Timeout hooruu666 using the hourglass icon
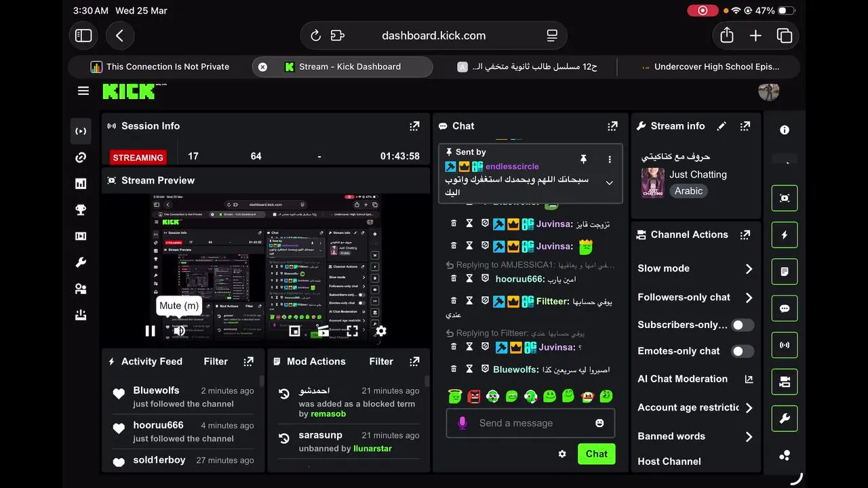Image resolution: width=868 pixels, height=488 pixels. click(x=469, y=279)
